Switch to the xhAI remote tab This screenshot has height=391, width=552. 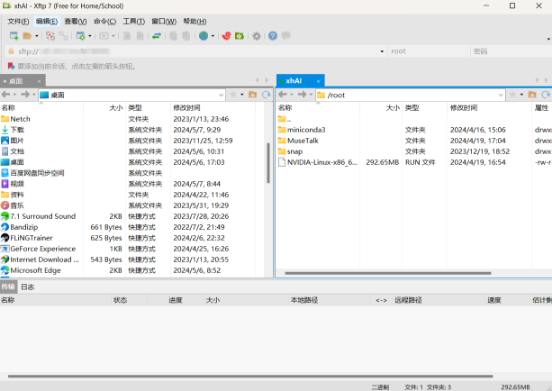(x=294, y=81)
